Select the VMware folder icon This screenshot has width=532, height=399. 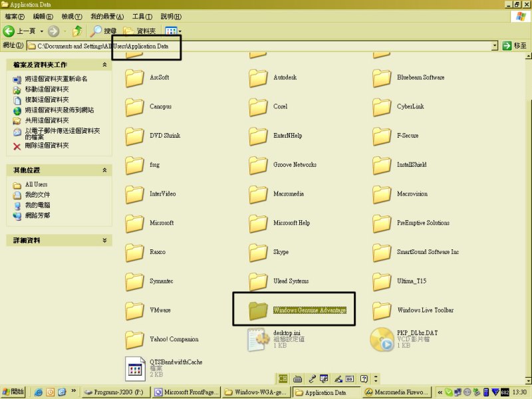(x=134, y=311)
